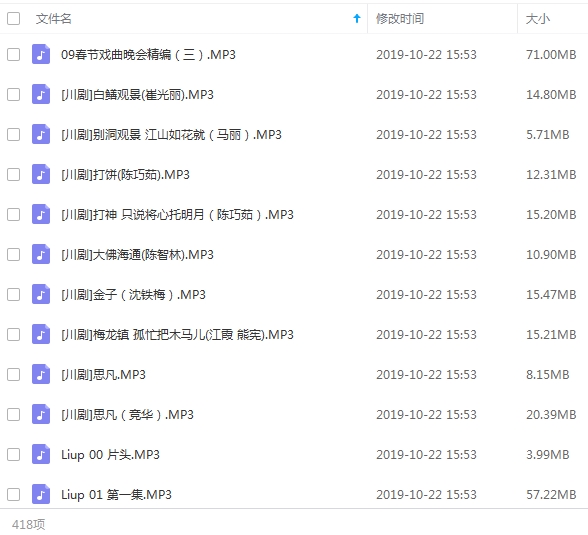
Task: Click size value 14.80MB
Action: click(x=551, y=95)
